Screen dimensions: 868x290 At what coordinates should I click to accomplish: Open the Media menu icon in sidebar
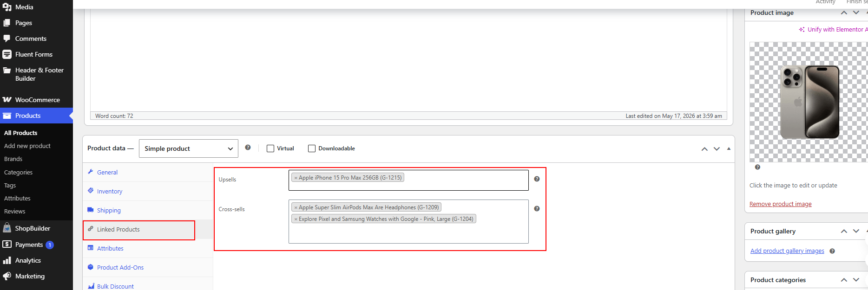click(x=7, y=7)
